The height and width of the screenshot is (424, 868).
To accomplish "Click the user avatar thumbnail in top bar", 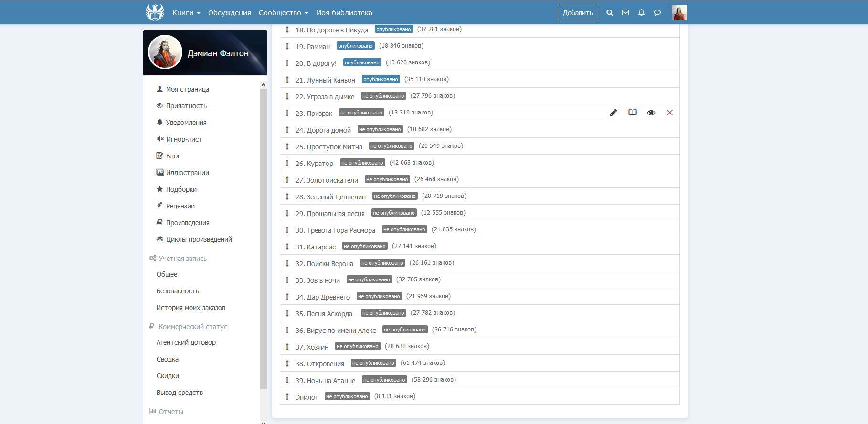I will coord(679,13).
